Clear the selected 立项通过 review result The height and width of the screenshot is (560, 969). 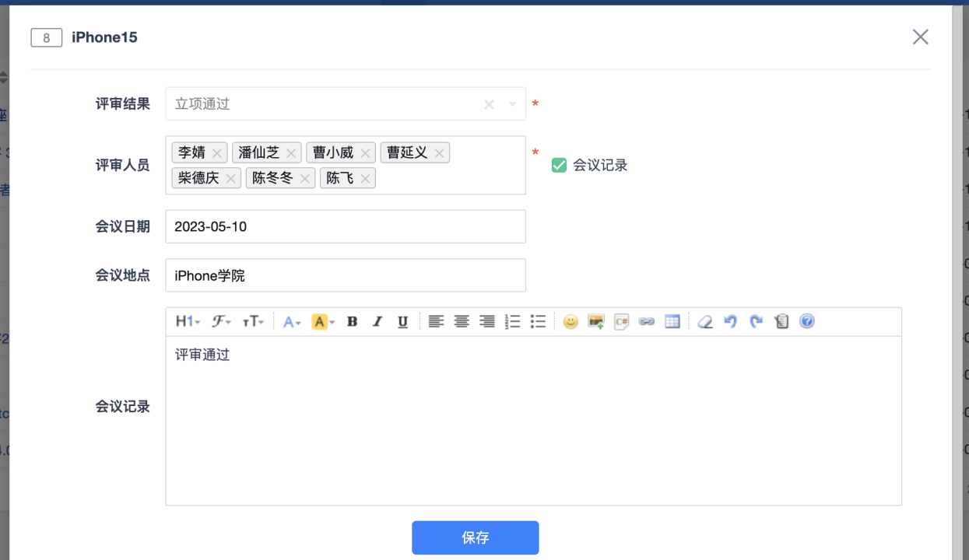pyautogui.click(x=489, y=104)
